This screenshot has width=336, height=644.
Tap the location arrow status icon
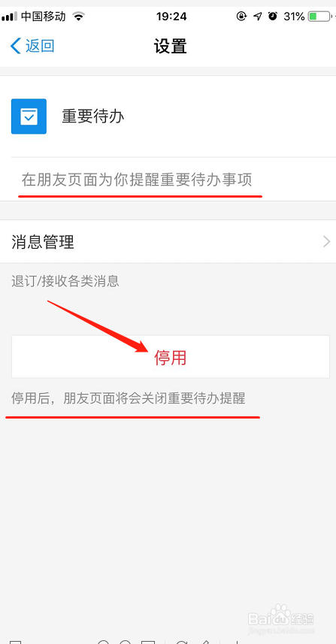[258, 17]
